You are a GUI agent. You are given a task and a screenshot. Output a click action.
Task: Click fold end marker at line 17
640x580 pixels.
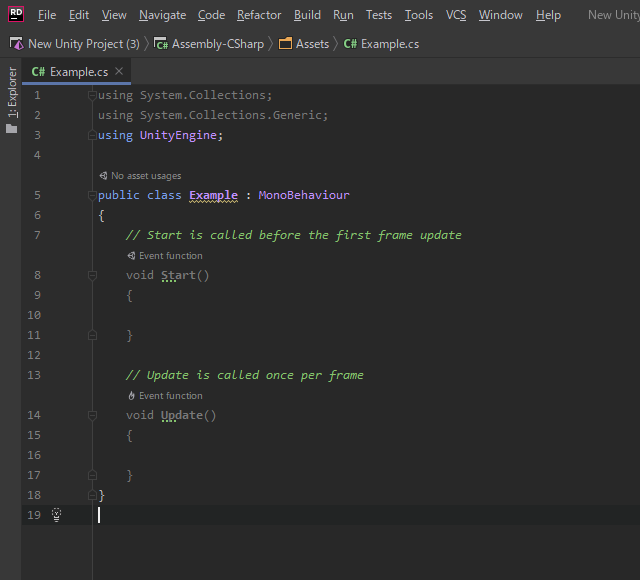(x=92, y=475)
